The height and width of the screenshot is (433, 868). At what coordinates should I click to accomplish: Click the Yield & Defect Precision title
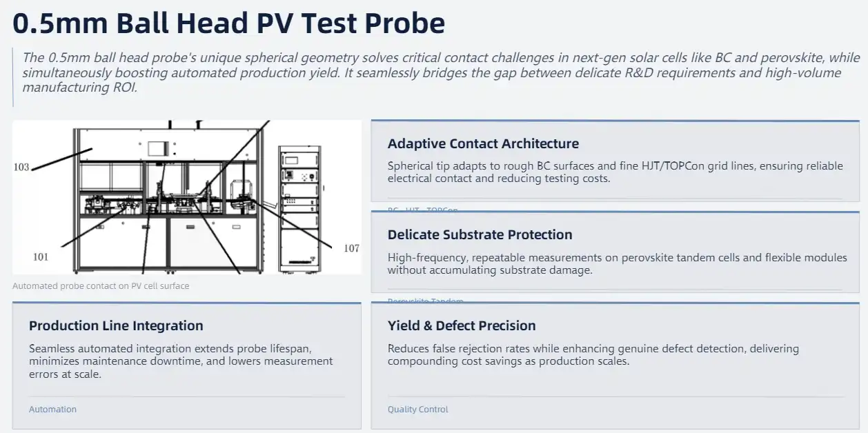462,325
